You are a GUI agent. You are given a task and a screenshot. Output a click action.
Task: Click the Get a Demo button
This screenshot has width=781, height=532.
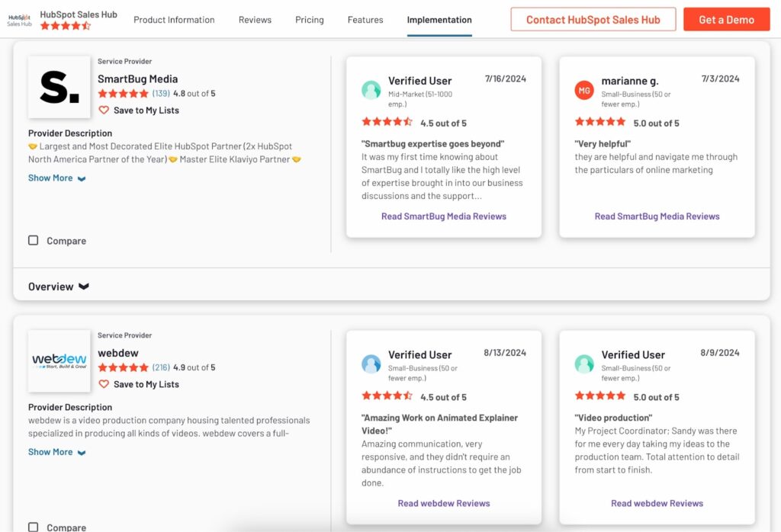click(x=726, y=19)
